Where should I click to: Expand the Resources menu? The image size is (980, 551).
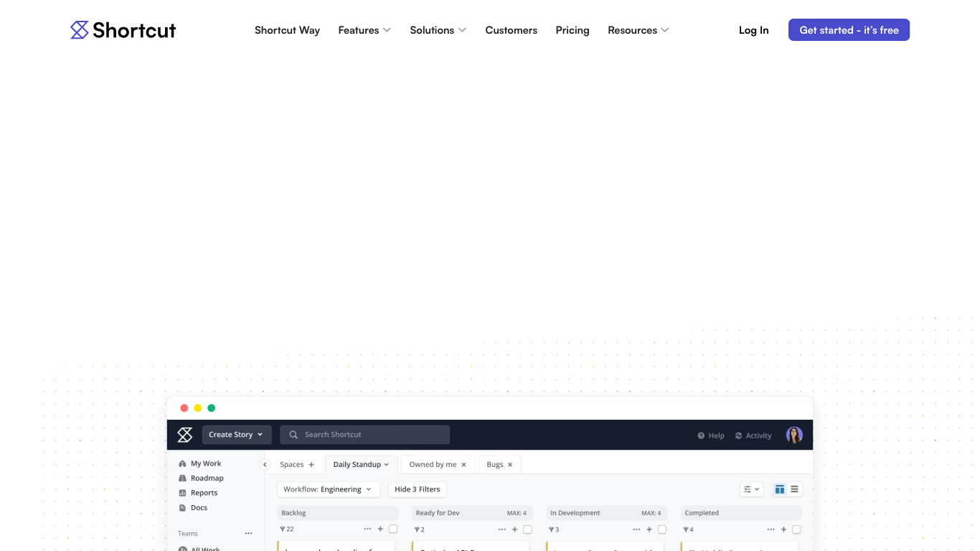pos(639,30)
